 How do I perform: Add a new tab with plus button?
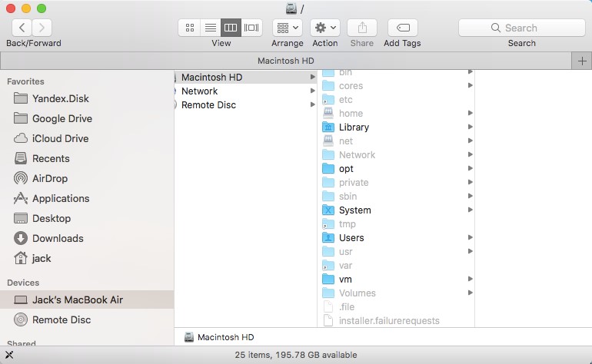point(581,61)
